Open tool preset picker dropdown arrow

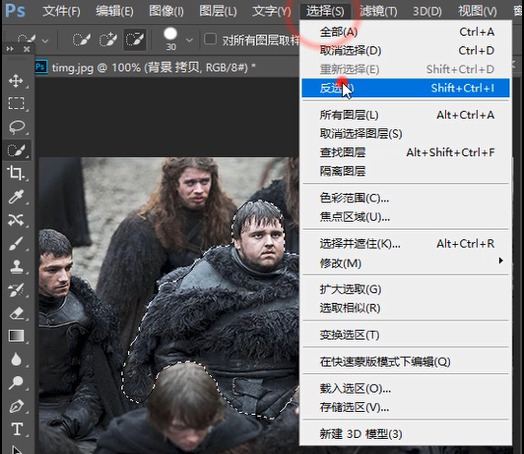pos(45,41)
